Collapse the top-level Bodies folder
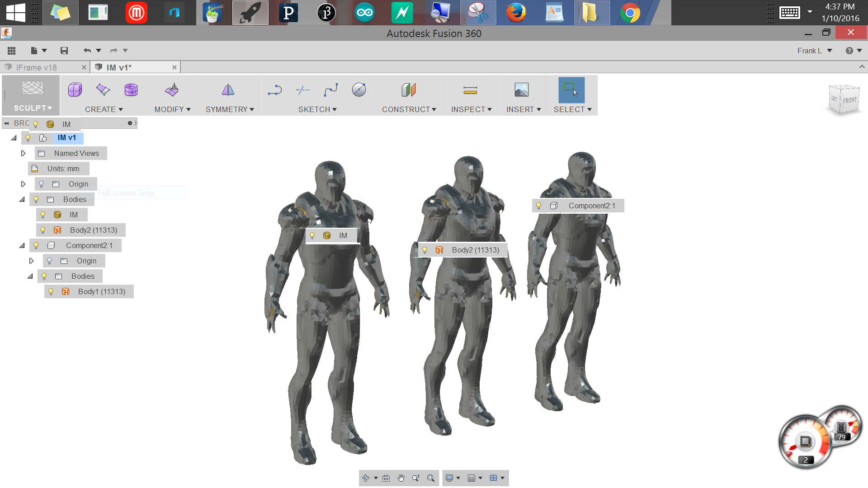 pos(22,199)
